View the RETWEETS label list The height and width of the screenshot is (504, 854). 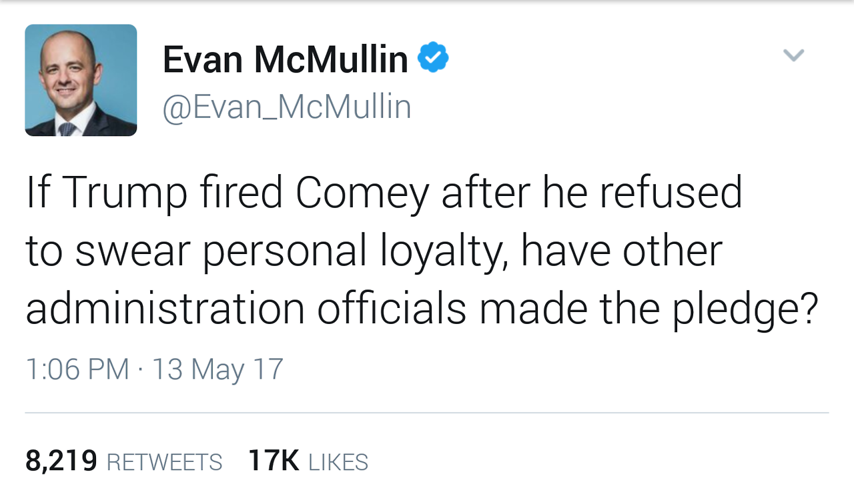click(x=164, y=462)
